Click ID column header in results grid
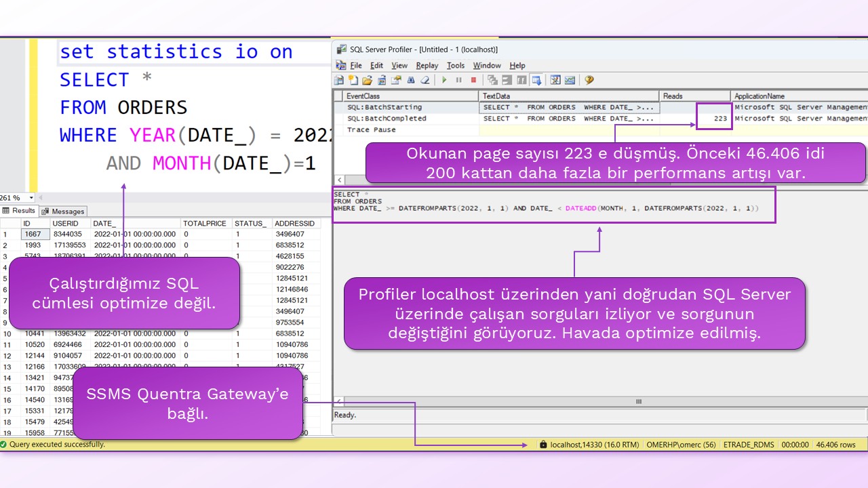The height and width of the screenshot is (488, 868). pos(35,223)
